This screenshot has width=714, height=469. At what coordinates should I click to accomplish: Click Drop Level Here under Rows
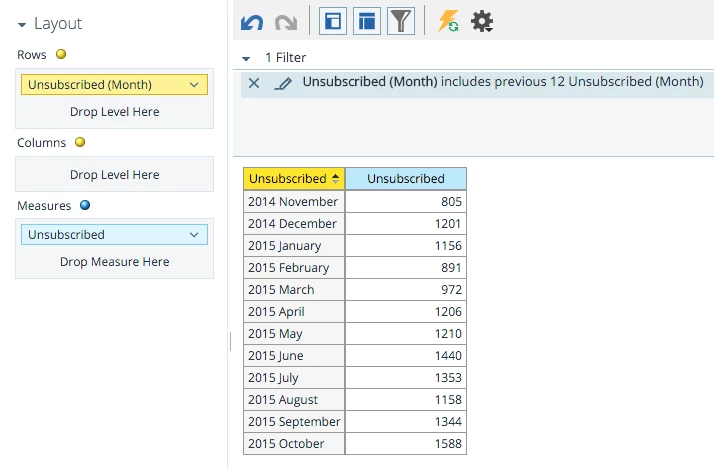click(x=114, y=112)
